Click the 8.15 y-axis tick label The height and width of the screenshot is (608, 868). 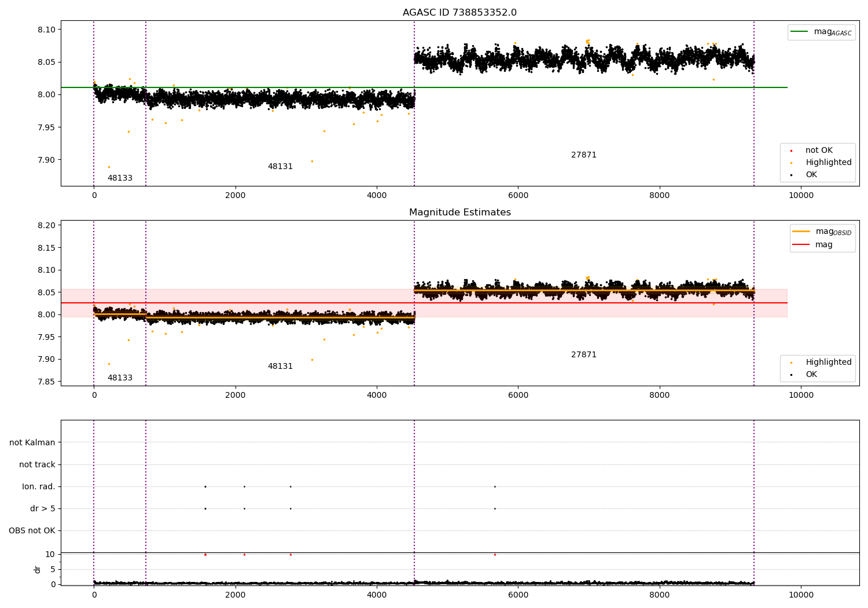[46, 248]
